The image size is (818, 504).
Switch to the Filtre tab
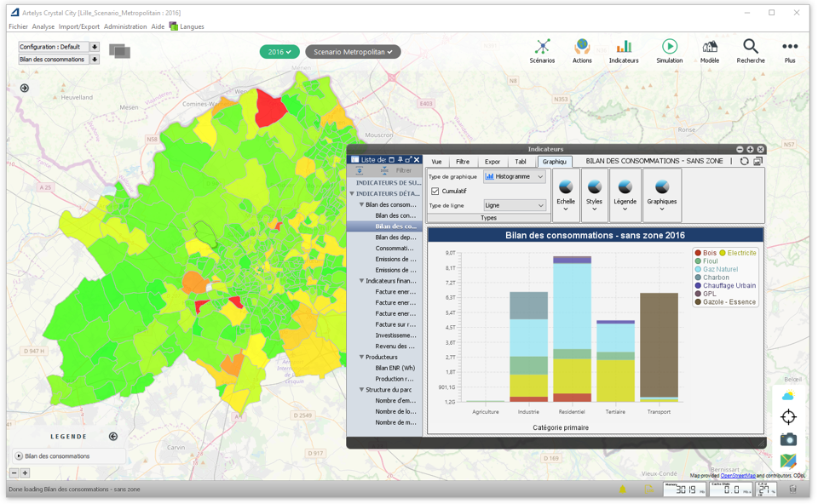pyautogui.click(x=463, y=162)
